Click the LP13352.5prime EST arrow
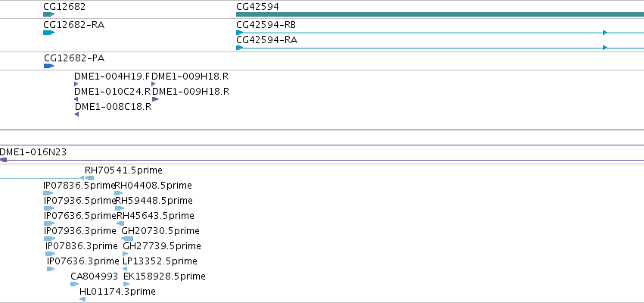 (125, 269)
